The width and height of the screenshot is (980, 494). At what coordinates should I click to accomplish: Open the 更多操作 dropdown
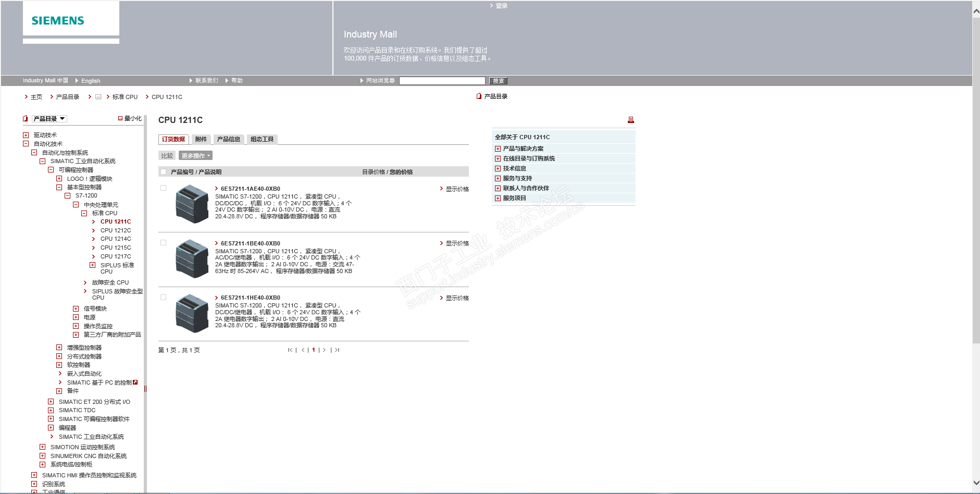pyautogui.click(x=196, y=156)
